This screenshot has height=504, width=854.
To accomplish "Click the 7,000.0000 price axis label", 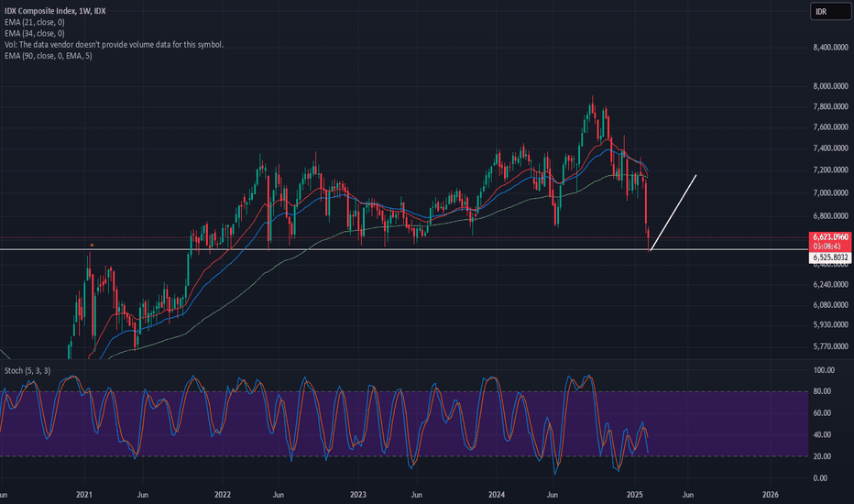I will 830,192.
